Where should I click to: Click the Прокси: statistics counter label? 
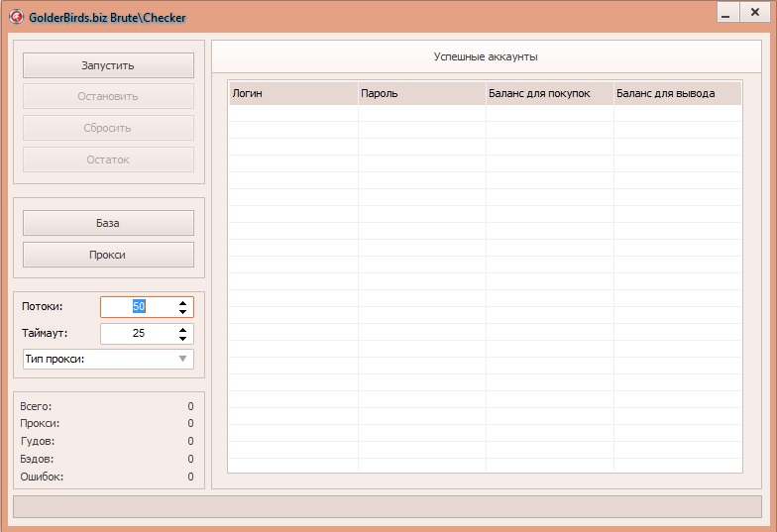40,424
